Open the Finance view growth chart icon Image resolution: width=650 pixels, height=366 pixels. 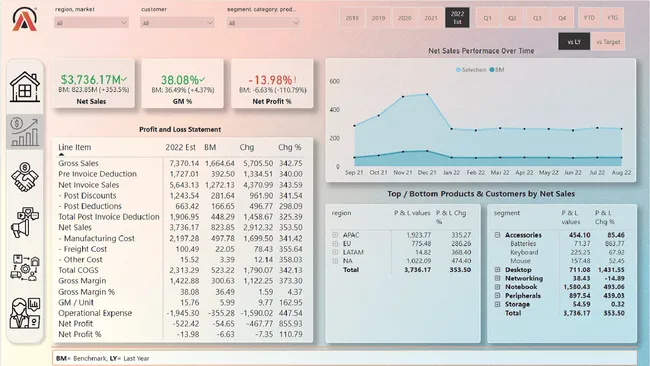tap(25, 132)
